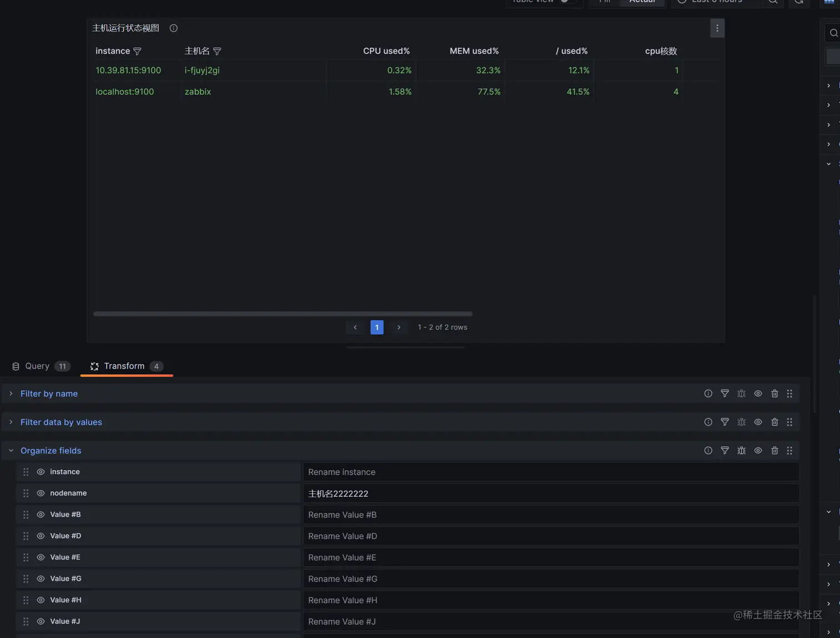Hide the Value #G field

(41, 579)
